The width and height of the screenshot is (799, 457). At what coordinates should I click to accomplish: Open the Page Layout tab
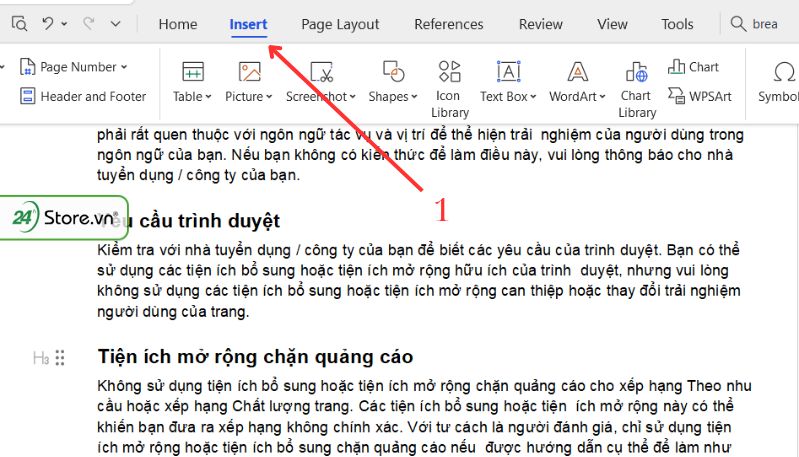(340, 24)
